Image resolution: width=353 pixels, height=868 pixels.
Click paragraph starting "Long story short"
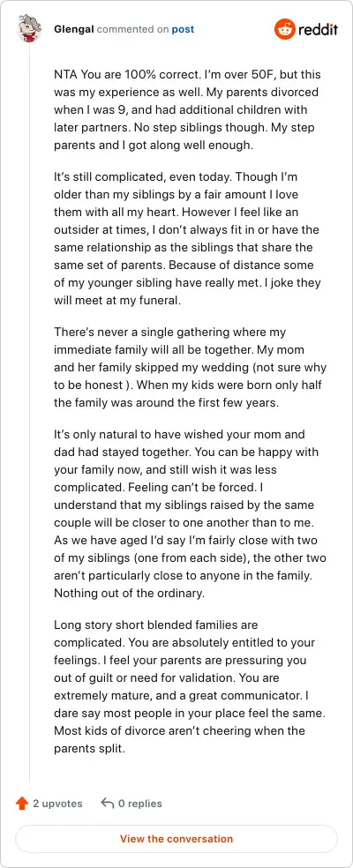click(190, 686)
